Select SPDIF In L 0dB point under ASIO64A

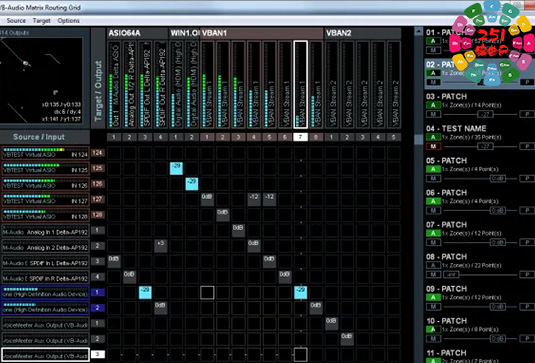click(114, 261)
